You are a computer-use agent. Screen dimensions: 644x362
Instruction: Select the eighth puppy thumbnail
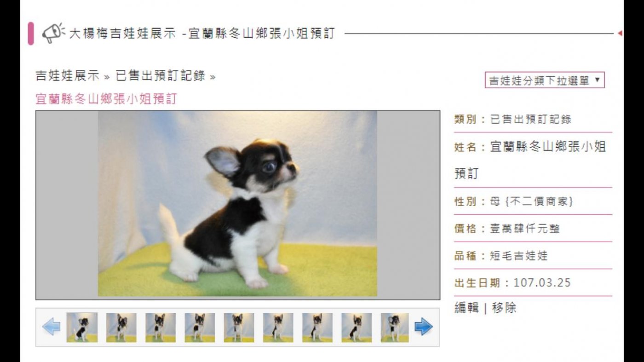tap(356, 328)
